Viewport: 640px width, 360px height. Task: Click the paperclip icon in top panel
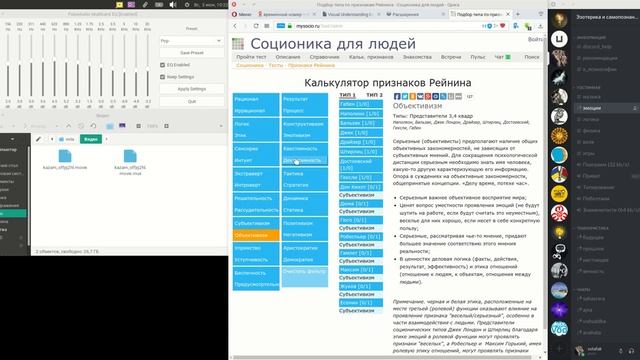[x=145, y=4]
